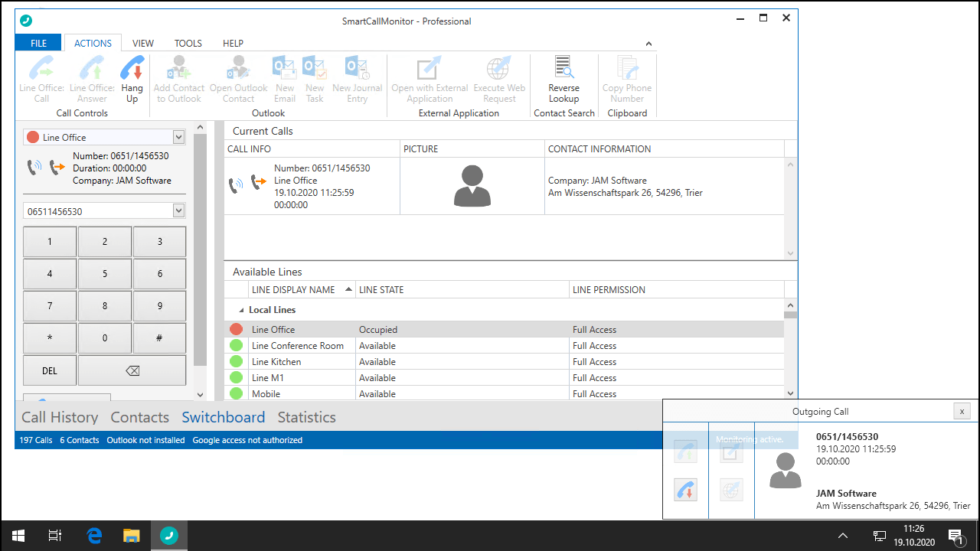The height and width of the screenshot is (551, 980).
Task: Dial digit 1 on the keypad
Action: [x=50, y=242]
